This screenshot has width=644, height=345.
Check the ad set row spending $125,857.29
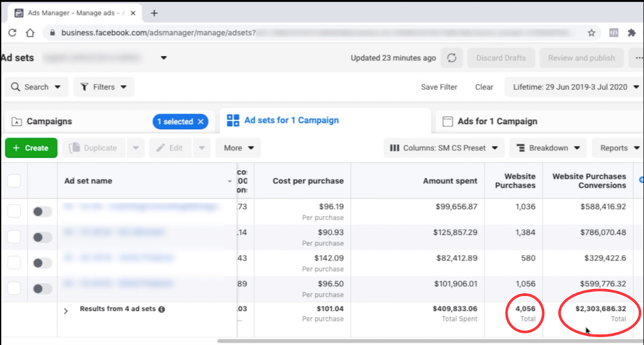tap(14, 237)
